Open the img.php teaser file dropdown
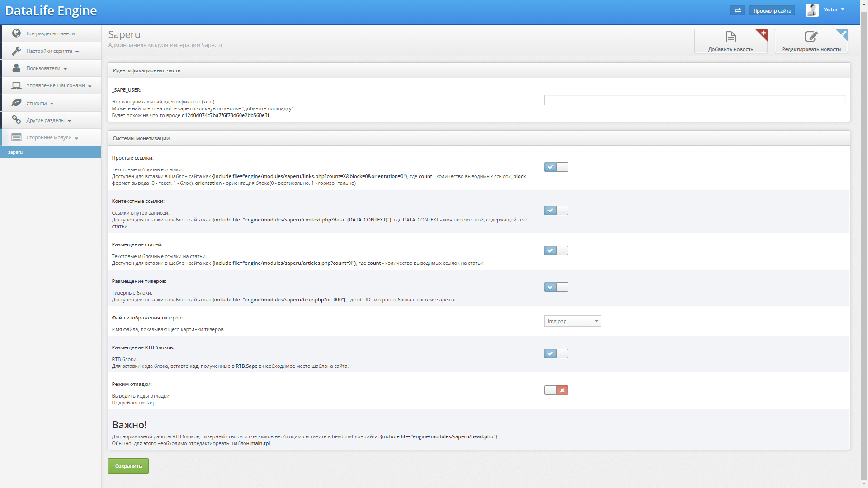868x488 pixels. pos(572,321)
